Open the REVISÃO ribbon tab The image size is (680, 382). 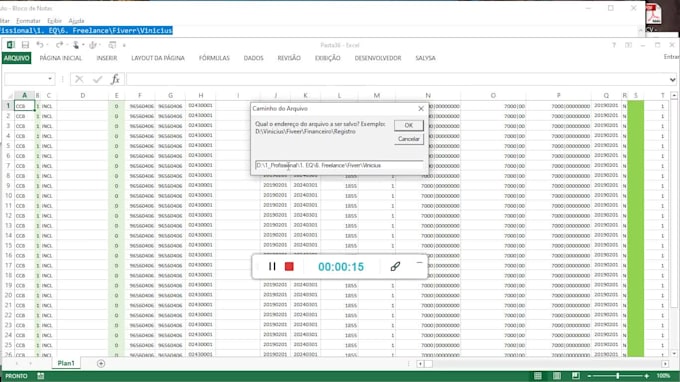point(289,58)
